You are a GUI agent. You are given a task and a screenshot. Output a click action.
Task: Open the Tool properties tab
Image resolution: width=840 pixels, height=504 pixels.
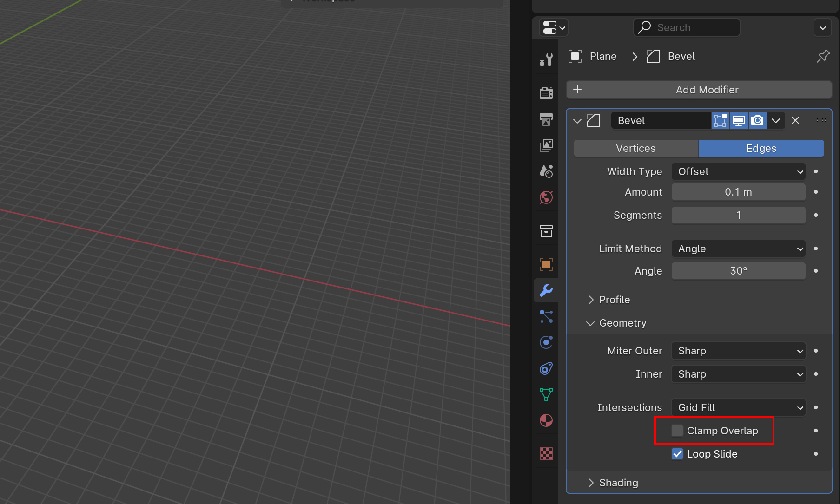(546, 59)
